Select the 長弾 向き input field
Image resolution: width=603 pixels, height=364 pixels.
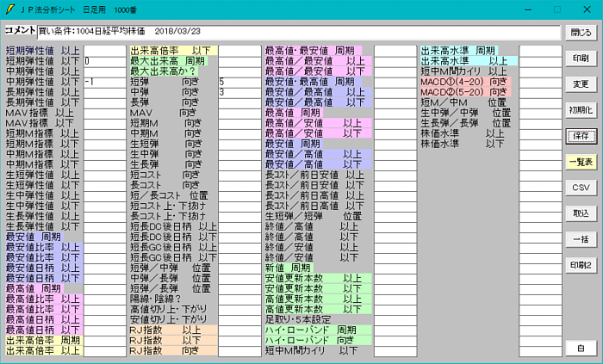pyautogui.click(x=240, y=103)
